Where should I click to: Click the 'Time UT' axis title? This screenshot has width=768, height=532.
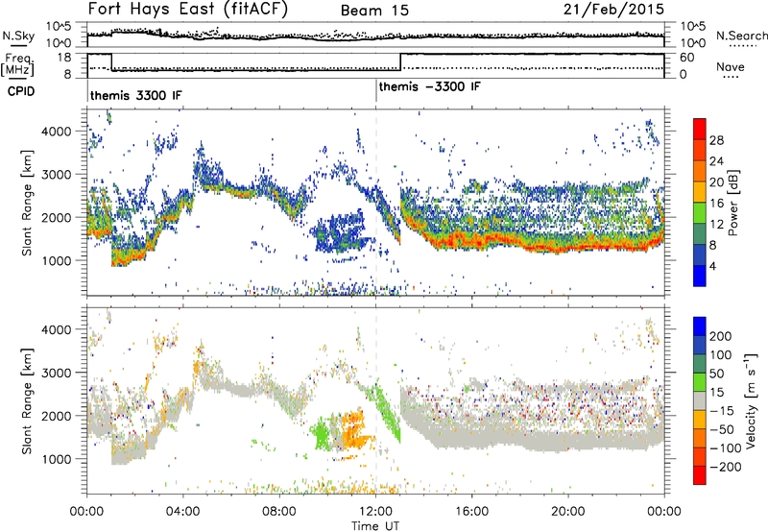click(375, 525)
